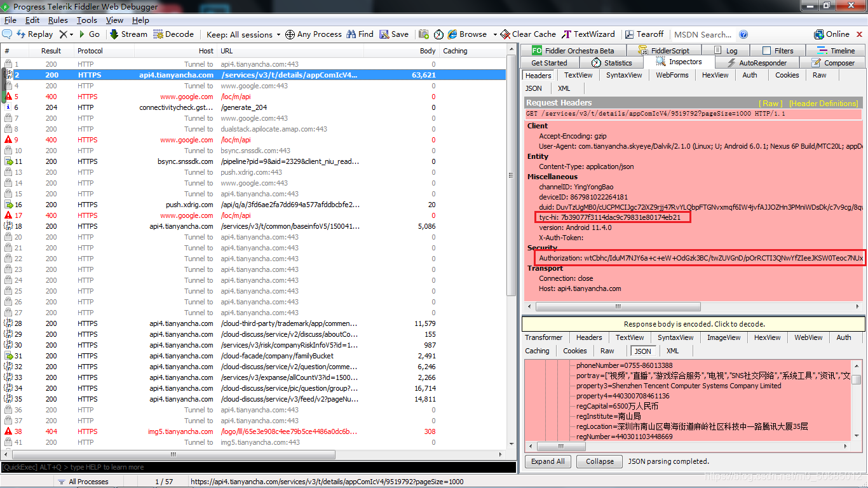Select the response Caching tab
Image resolution: width=868 pixels, height=488 pixels.
coord(537,351)
